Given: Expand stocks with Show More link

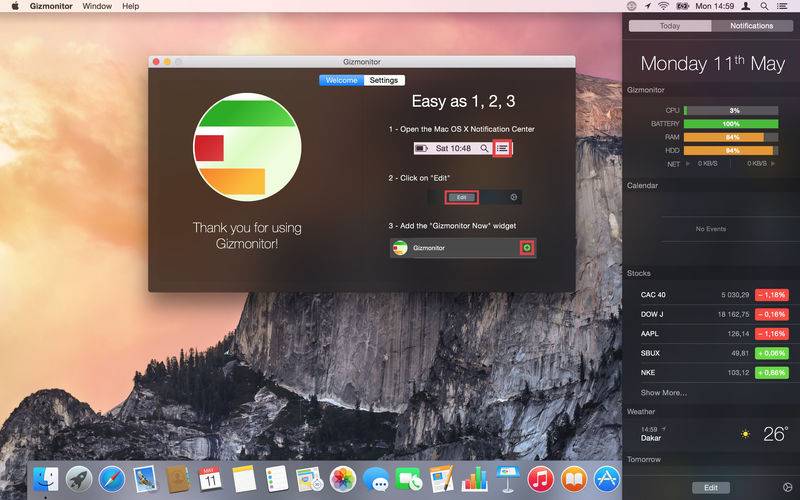Looking at the screenshot, I should coord(663,393).
